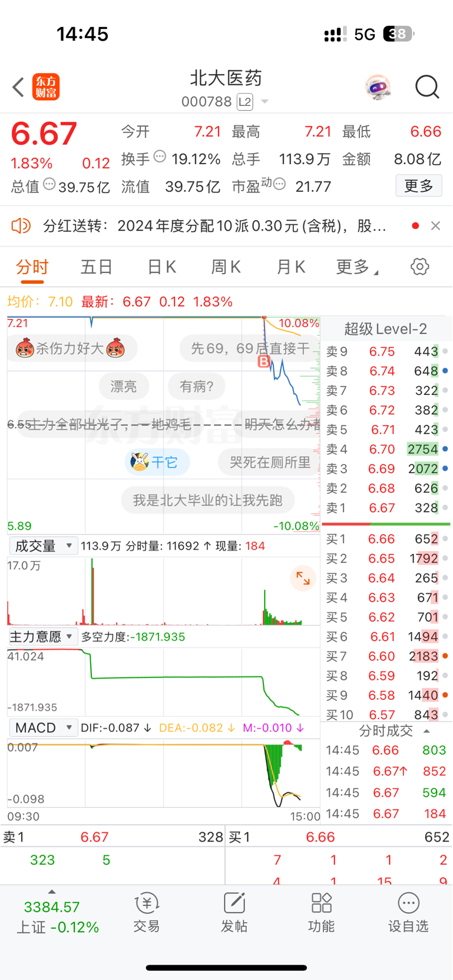Tap the 主力意愿 line chart
This screenshot has height=980, width=453.
pos(163,682)
